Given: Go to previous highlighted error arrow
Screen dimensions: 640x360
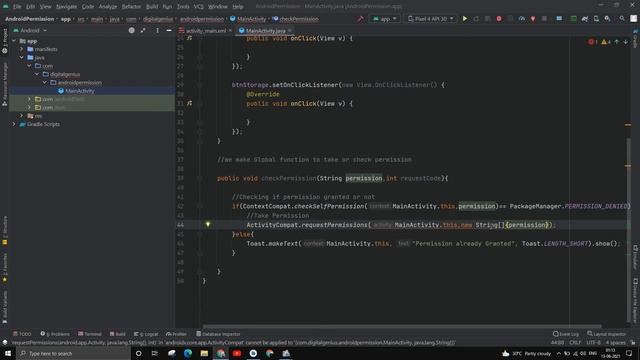Looking at the screenshot, I should (x=617, y=42).
